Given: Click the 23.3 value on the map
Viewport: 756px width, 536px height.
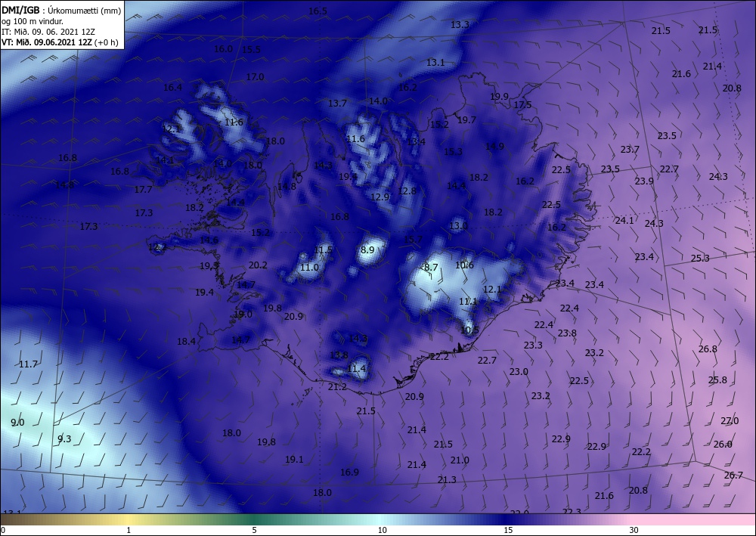Looking at the screenshot, I should pyautogui.click(x=533, y=345).
